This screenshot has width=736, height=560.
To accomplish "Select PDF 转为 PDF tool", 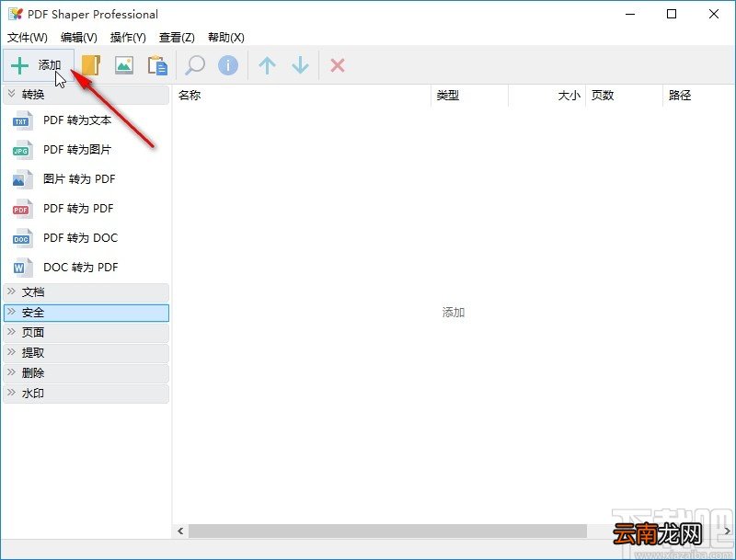I will point(78,208).
